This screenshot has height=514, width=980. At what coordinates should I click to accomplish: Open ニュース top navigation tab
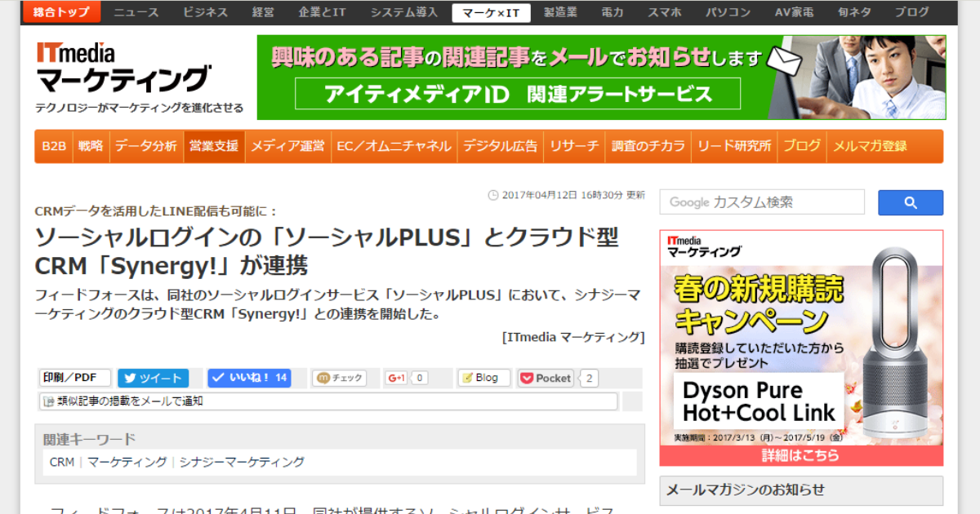(x=136, y=12)
